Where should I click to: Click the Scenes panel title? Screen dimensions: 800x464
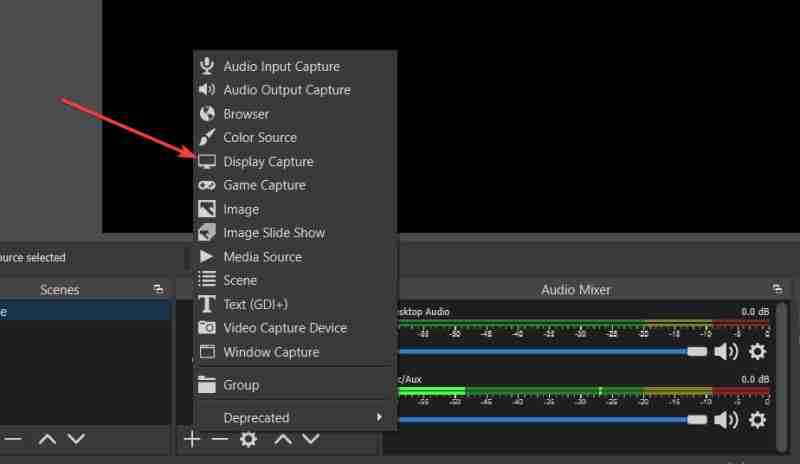60,290
